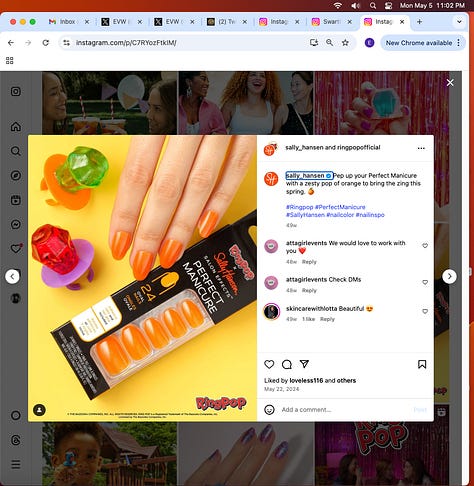The width and height of the screenshot is (474, 486).
Task: Open Notifications heart in sidebar
Action: click(x=16, y=249)
